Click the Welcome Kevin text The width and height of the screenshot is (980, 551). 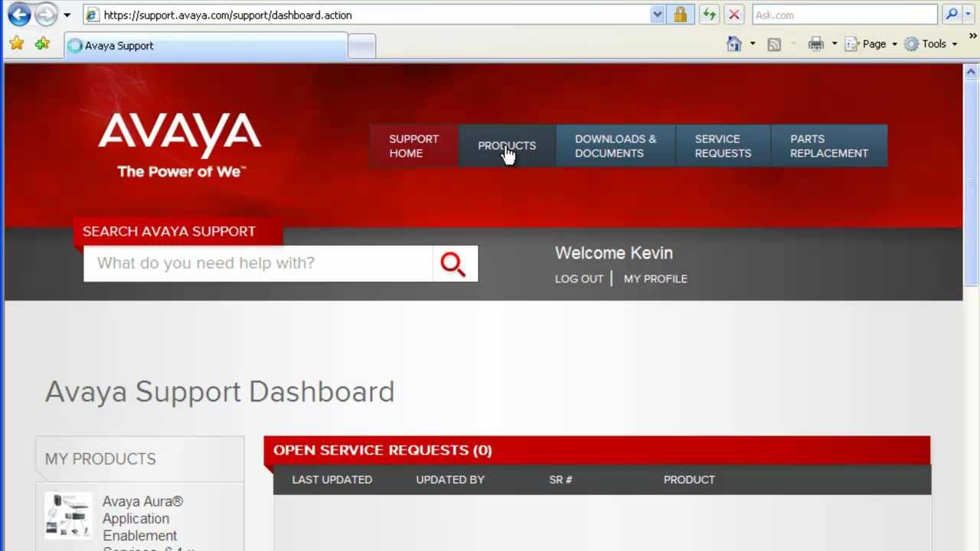[x=613, y=253]
